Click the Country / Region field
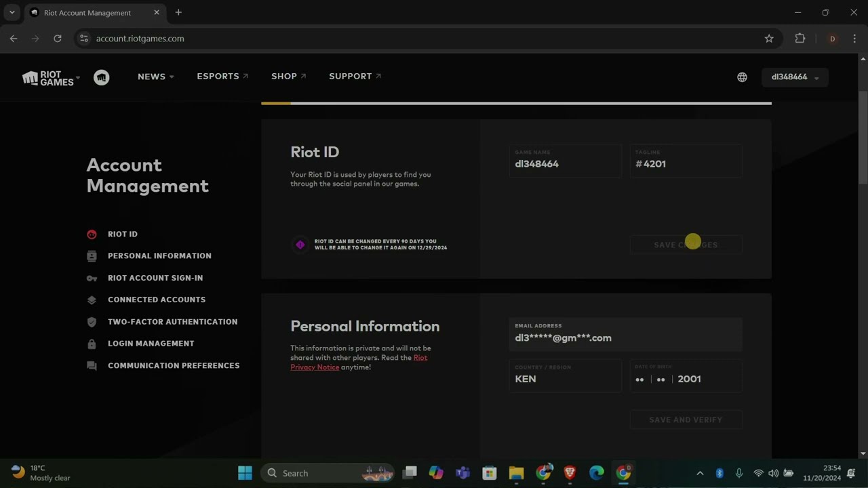The width and height of the screenshot is (868, 488). point(565,375)
